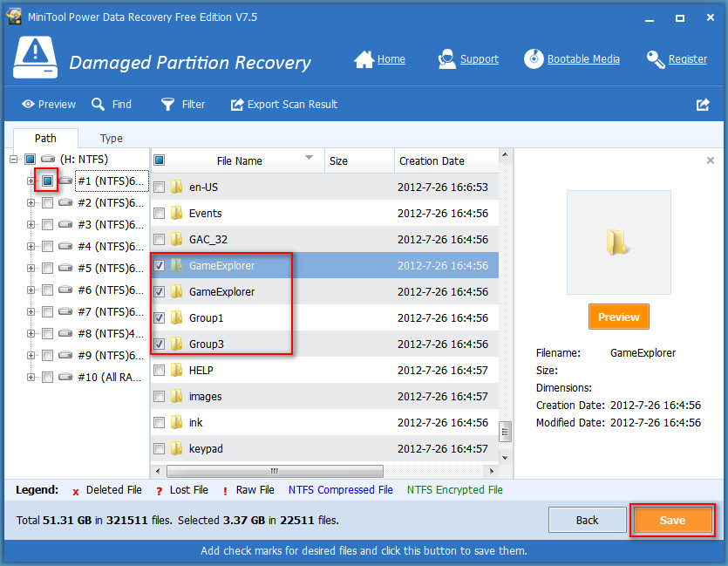Enable the HELP folder checkbox
Screen dimensions: 728x566
point(159,370)
